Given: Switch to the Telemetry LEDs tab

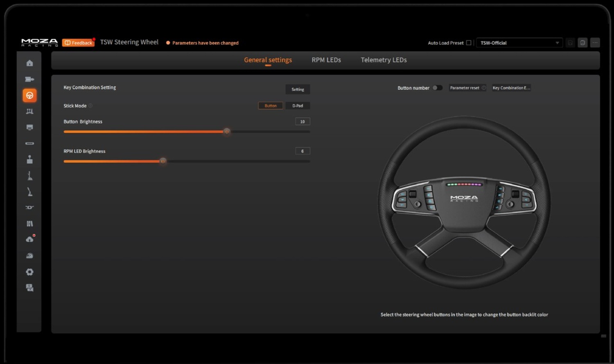Looking at the screenshot, I should click(x=384, y=60).
